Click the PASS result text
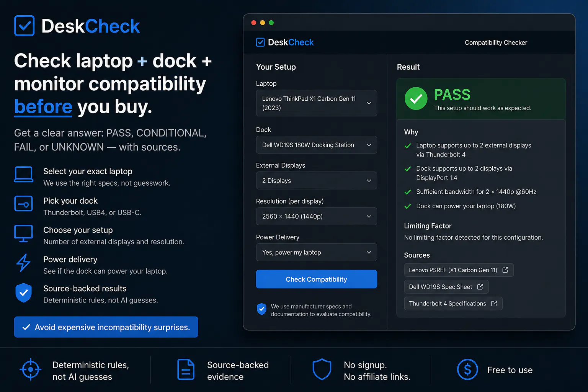Screen dimensions: 588x392 [x=452, y=95]
